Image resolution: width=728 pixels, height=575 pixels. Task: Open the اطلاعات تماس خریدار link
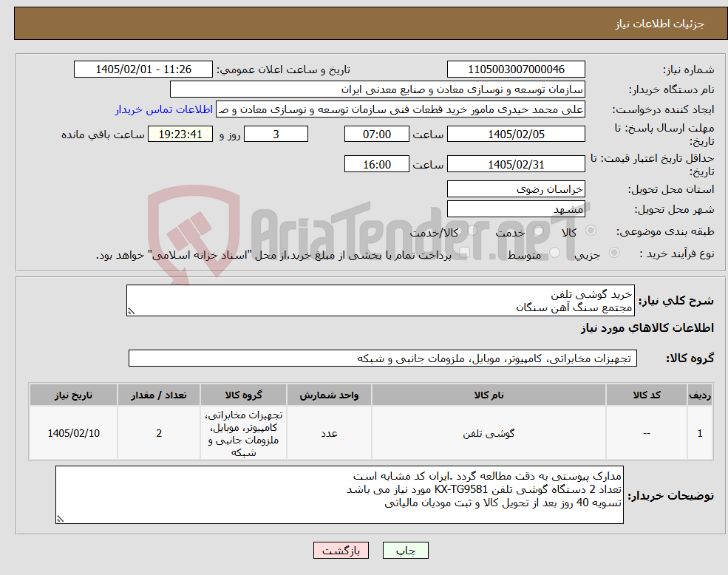click(x=164, y=109)
